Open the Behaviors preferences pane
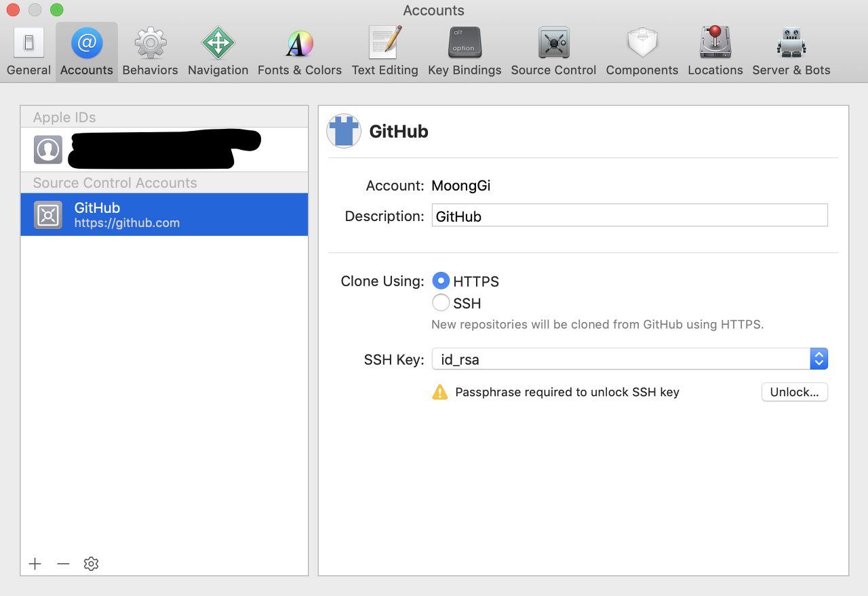The width and height of the screenshot is (868, 596). pos(150,52)
